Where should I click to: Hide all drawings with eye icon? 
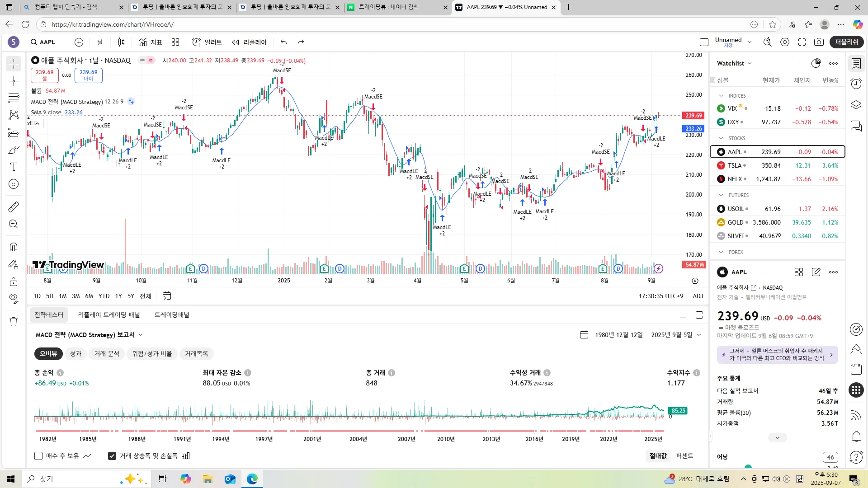pyautogui.click(x=14, y=299)
